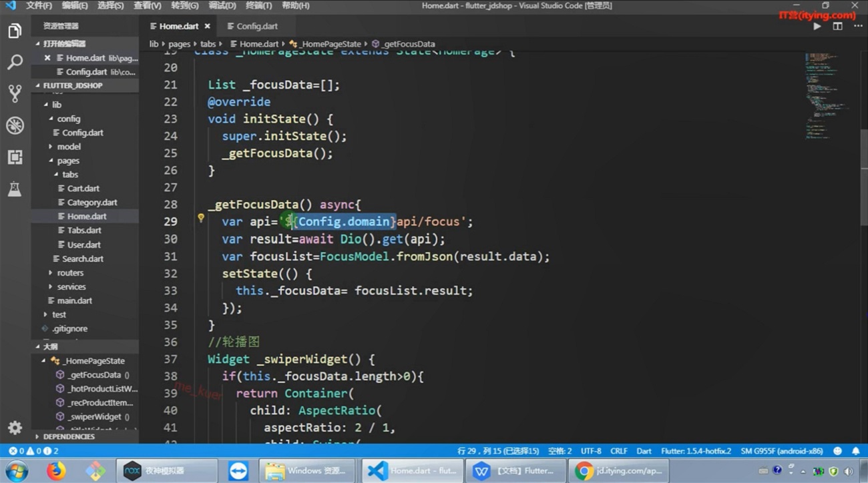This screenshot has width=868, height=483.
Task: Open the 编辑(E) menu
Action: click(75, 5)
